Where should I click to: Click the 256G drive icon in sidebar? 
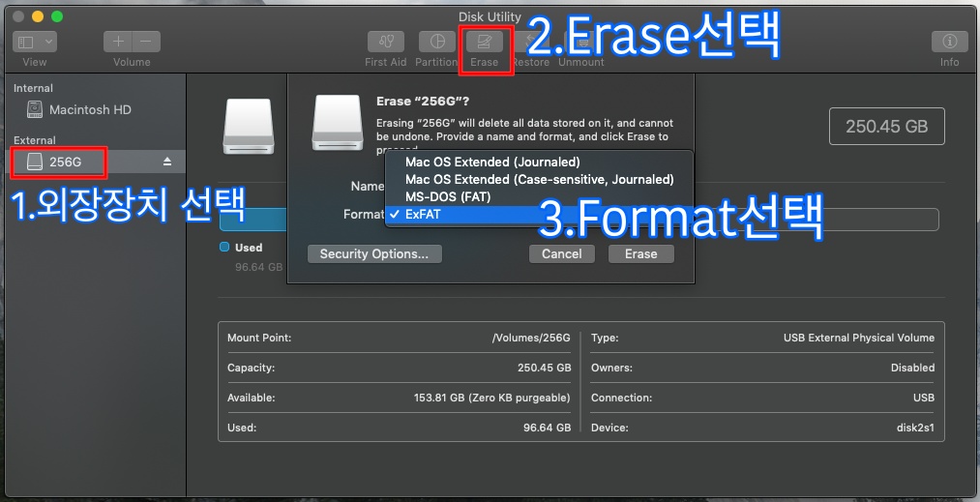point(35,162)
